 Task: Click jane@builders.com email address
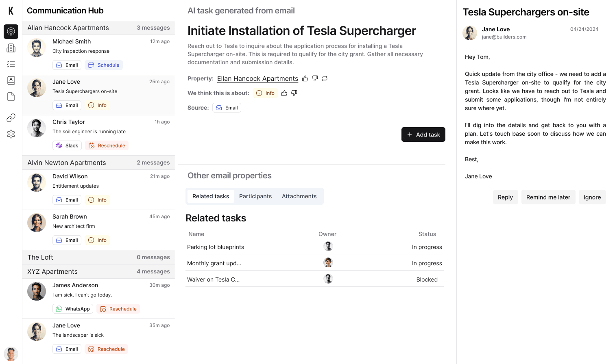[x=504, y=37]
